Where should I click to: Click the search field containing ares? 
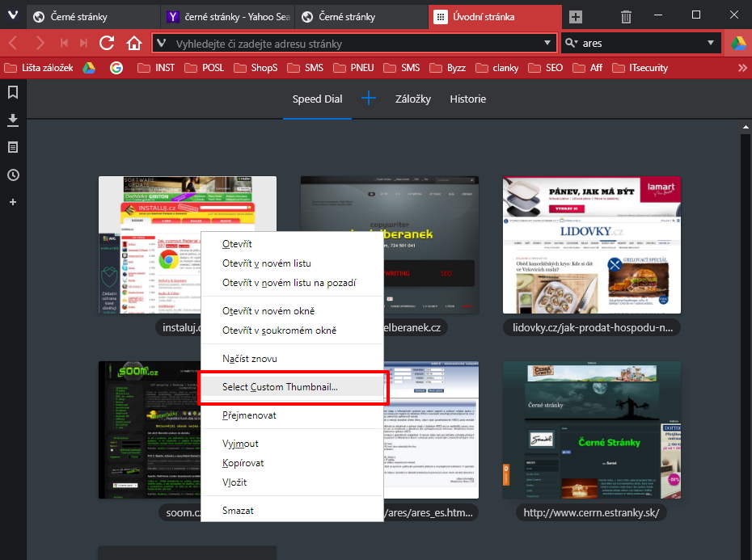[640, 43]
